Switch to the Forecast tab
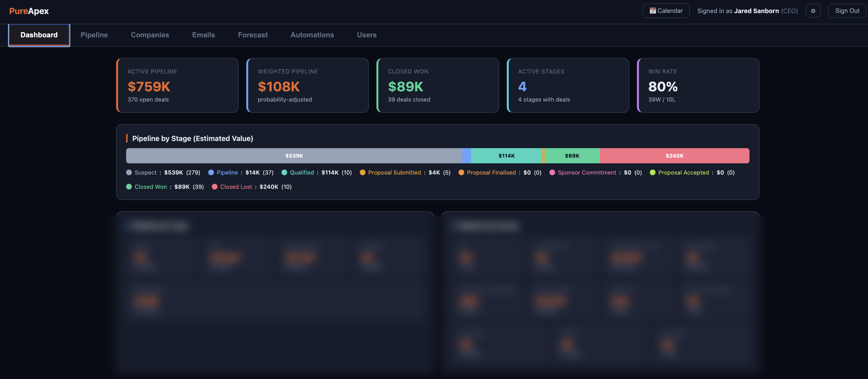The width and height of the screenshot is (868, 379). pos(253,35)
